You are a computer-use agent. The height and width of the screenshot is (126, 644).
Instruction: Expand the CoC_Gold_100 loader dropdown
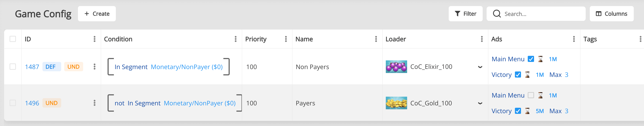point(480,103)
